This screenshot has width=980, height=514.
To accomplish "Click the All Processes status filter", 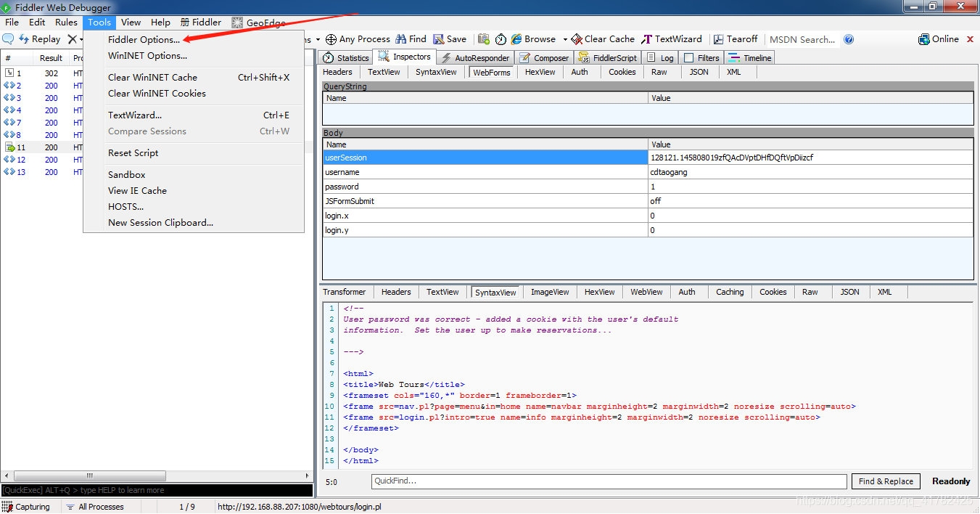I will 94,507.
